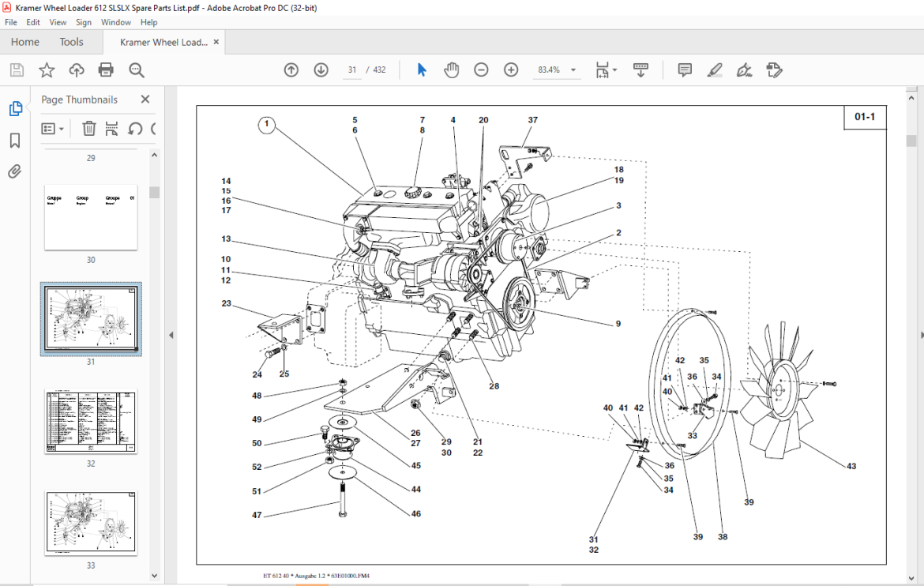Open the Attachments paperclip panel
The image size is (924, 586).
pyautogui.click(x=15, y=171)
